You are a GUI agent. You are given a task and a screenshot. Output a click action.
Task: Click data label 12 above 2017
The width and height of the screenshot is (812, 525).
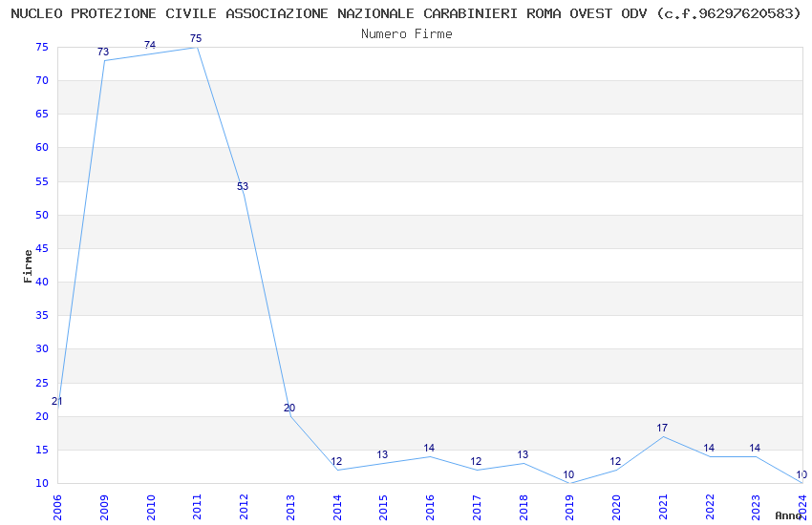pos(476,461)
